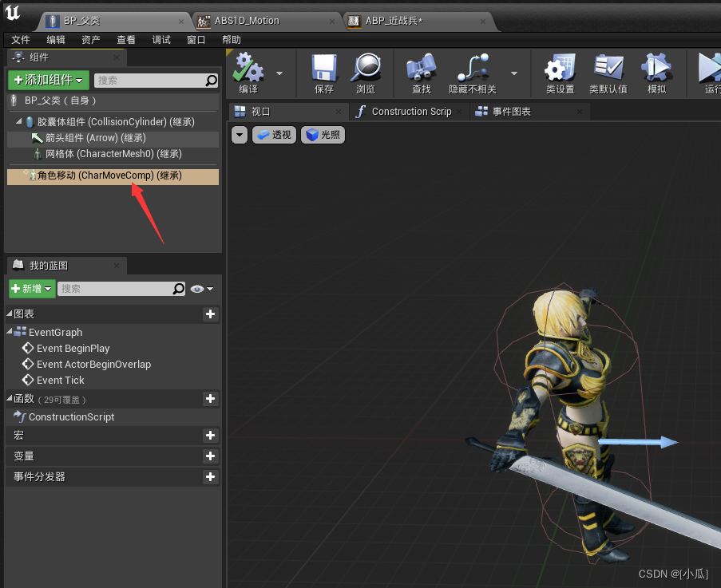
Task: Add a new variable (变量) with plus
Action: (210, 456)
